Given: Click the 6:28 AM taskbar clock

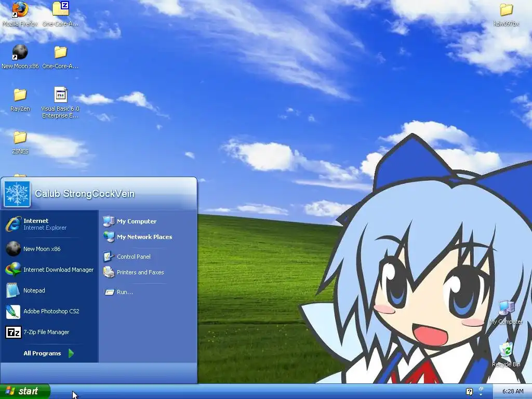Looking at the screenshot, I should point(513,392).
